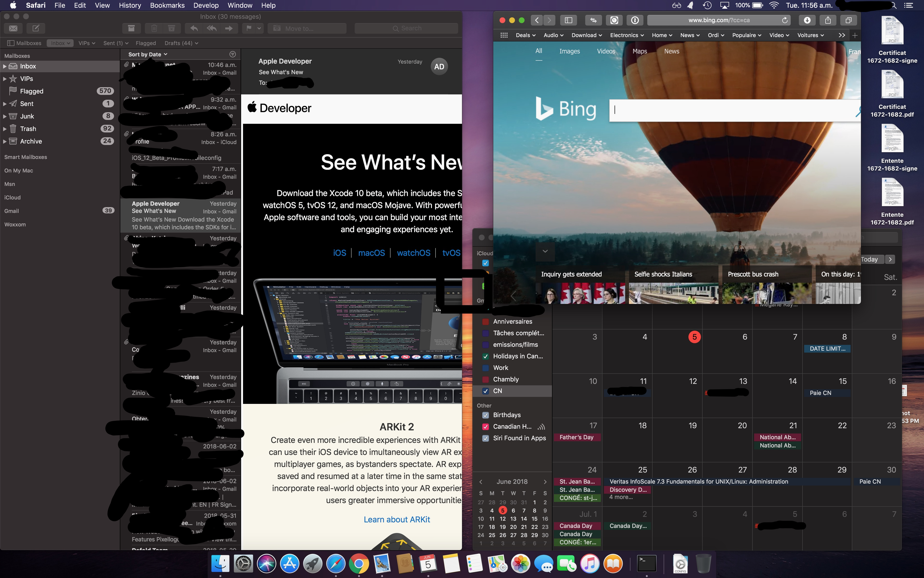924x578 pixels.
Task: Click Learn about ARKit link
Action: (397, 519)
